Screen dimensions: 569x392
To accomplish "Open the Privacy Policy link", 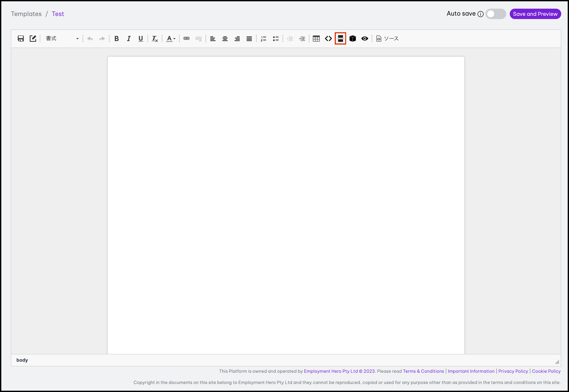I will coord(513,371).
